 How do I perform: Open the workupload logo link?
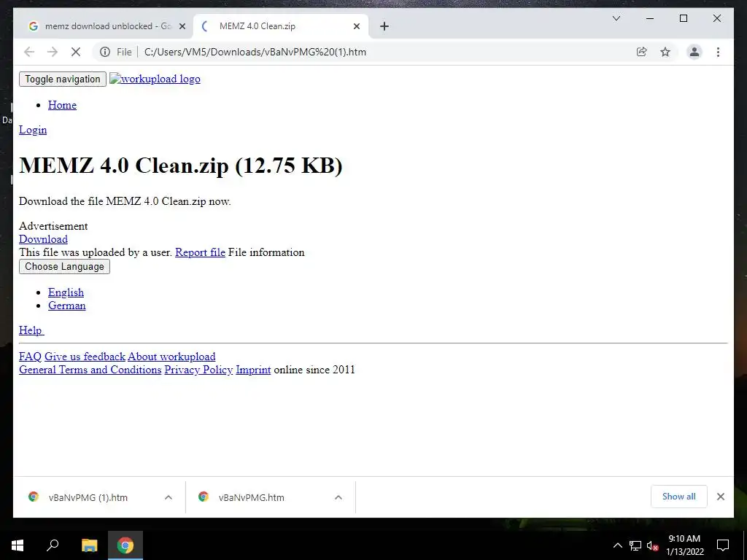click(x=155, y=79)
